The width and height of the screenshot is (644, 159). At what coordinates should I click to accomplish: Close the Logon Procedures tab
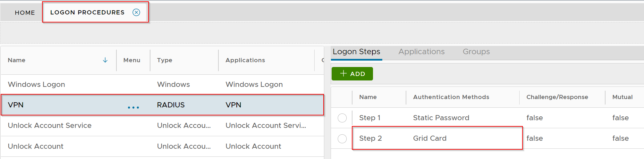136,12
